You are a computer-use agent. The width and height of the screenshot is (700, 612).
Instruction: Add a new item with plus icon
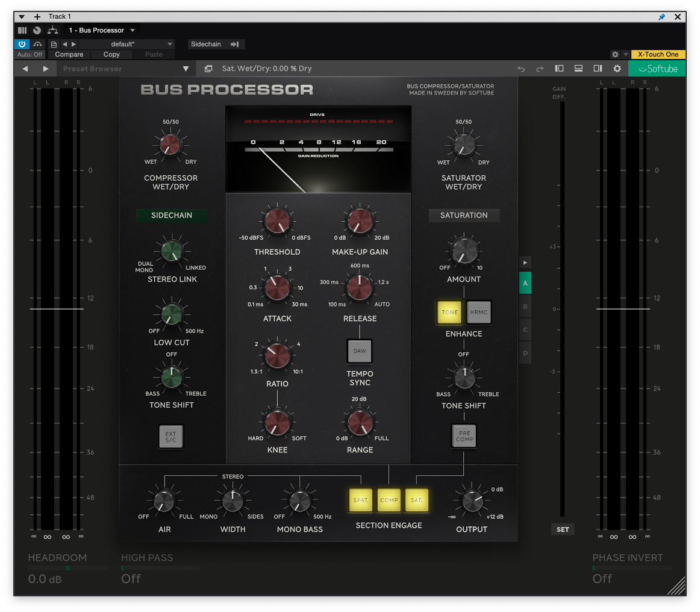coord(37,16)
